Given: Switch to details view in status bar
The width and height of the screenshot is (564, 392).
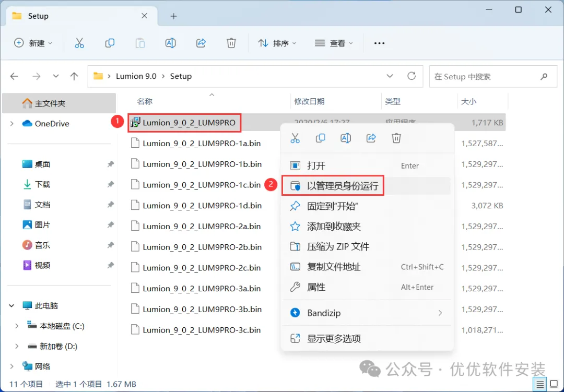Looking at the screenshot, I should pyautogui.click(x=540, y=384).
